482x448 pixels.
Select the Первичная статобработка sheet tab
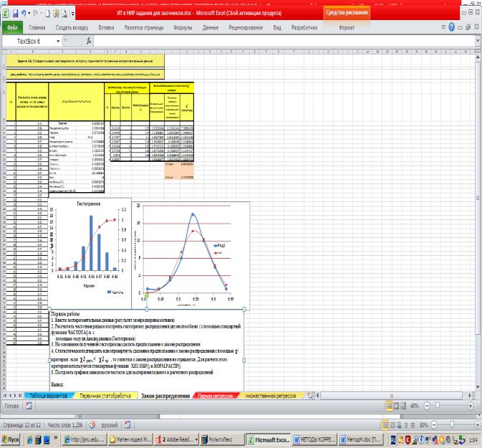(x=105, y=395)
